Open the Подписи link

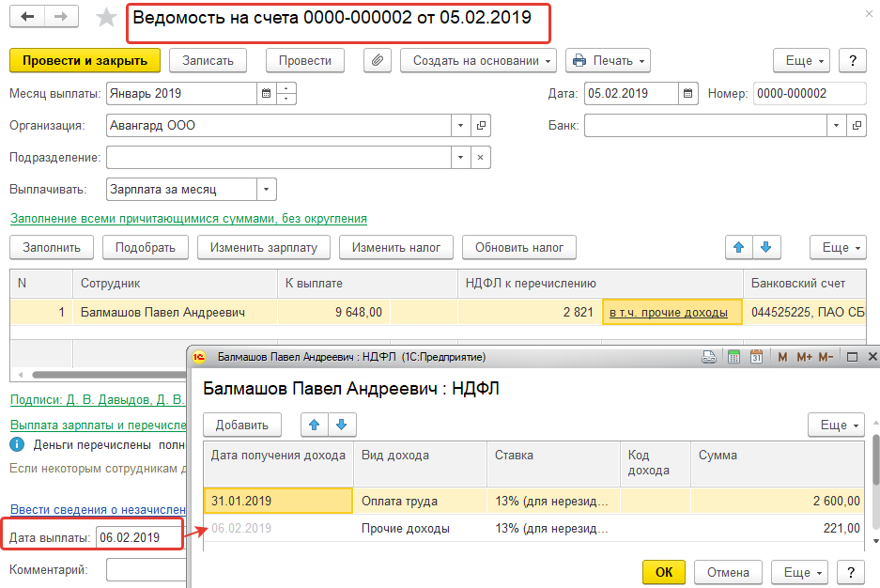97,399
